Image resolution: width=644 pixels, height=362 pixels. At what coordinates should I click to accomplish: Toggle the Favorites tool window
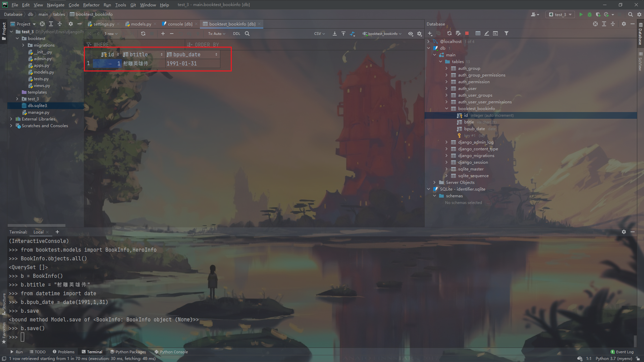(x=4, y=333)
